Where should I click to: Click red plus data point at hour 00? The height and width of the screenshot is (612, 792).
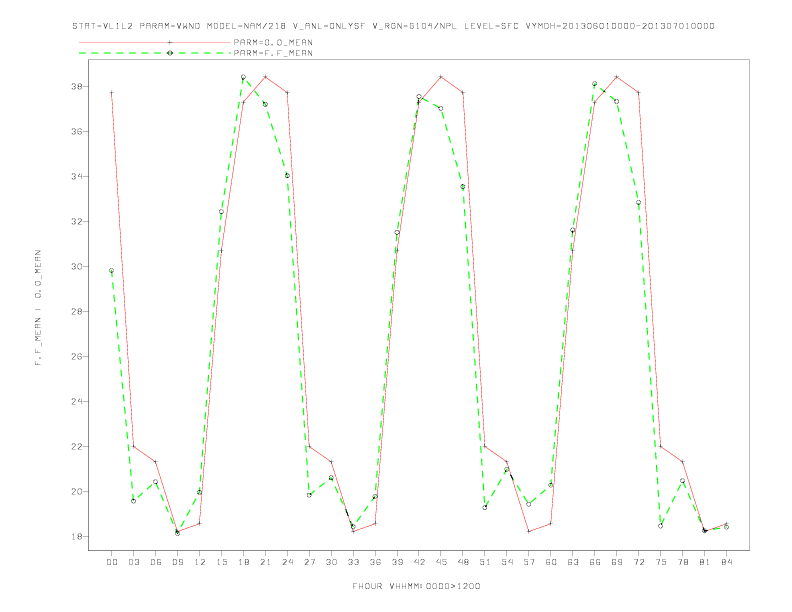[x=112, y=93]
